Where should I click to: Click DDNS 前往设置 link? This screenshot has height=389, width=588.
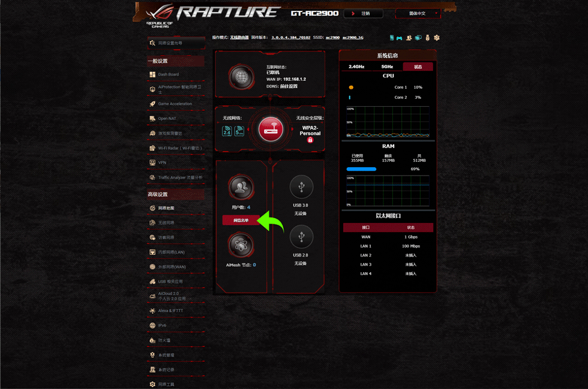[x=289, y=86]
